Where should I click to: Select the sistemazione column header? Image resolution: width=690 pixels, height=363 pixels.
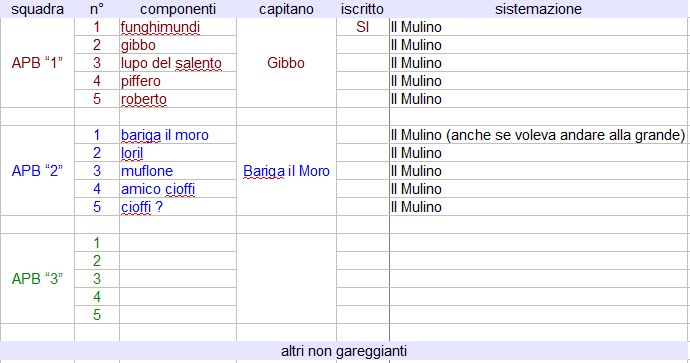click(x=539, y=9)
